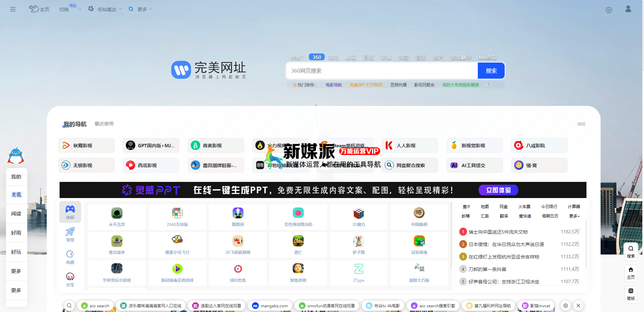
Task: Switch to 最近使用 tab
Action: coord(104,124)
